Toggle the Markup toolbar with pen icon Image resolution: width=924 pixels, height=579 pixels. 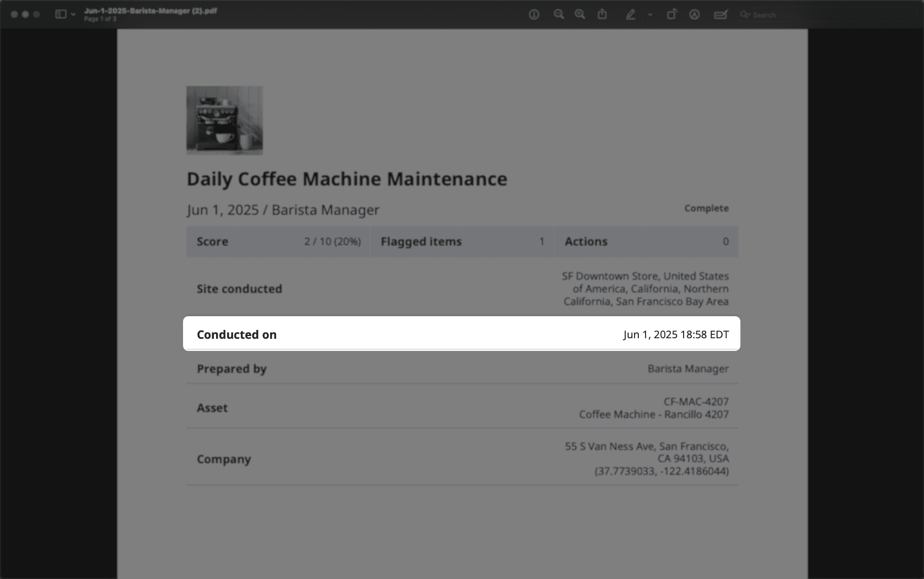[632, 15]
